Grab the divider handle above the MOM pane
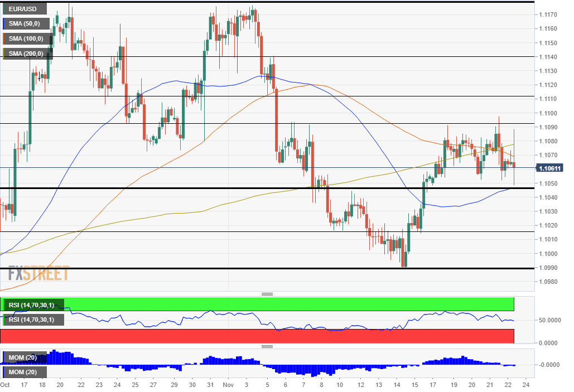574x392 pixels. tap(267, 346)
